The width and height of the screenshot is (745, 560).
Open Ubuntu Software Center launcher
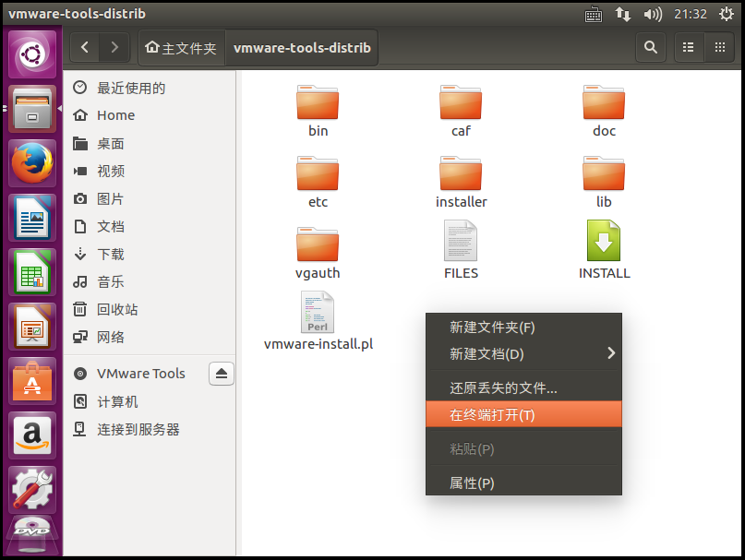pyautogui.click(x=32, y=381)
